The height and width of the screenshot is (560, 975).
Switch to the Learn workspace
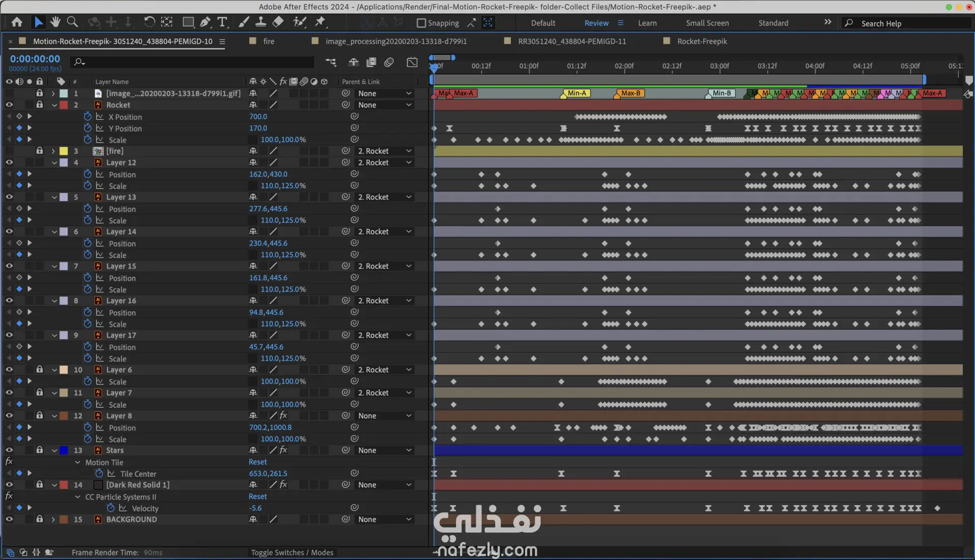[x=647, y=23]
